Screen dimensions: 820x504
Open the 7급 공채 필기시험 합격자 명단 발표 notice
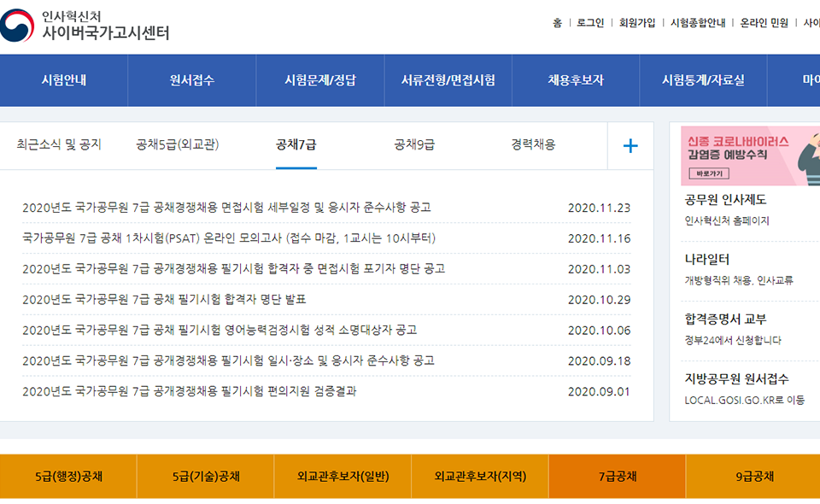[x=162, y=297]
